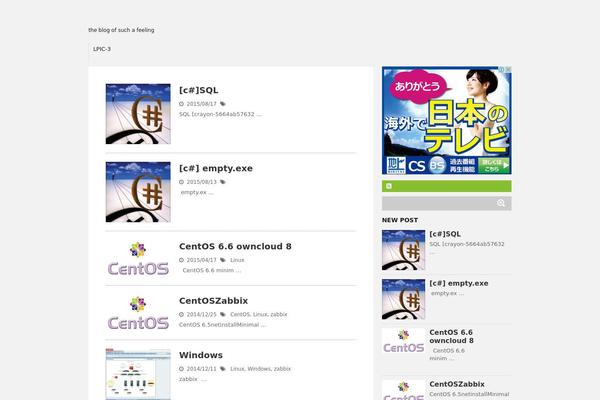Click the clock icon beside 2015/04/17
The width and height of the screenshot is (600, 400).
[181, 260]
